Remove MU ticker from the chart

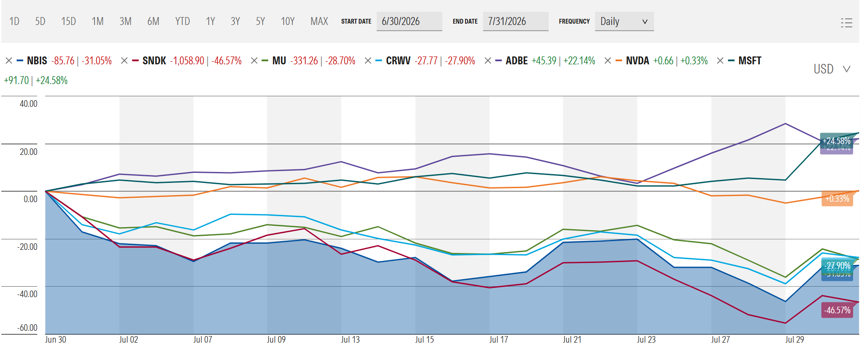point(254,61)
